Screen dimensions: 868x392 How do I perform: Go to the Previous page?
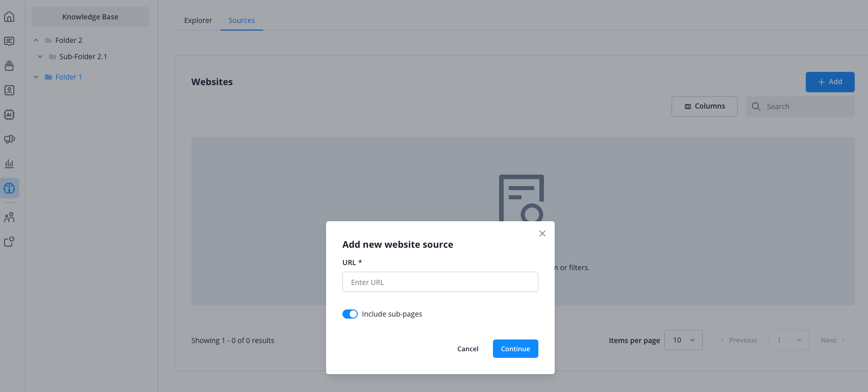738,341
